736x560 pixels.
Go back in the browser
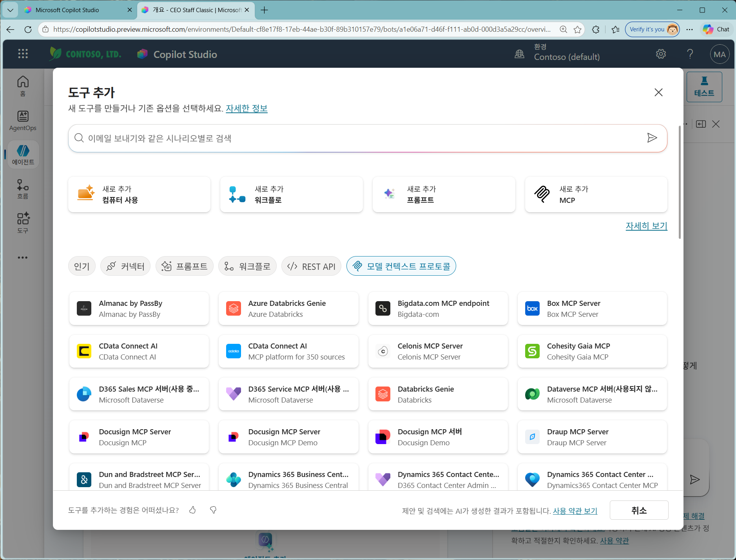point(10,29)
